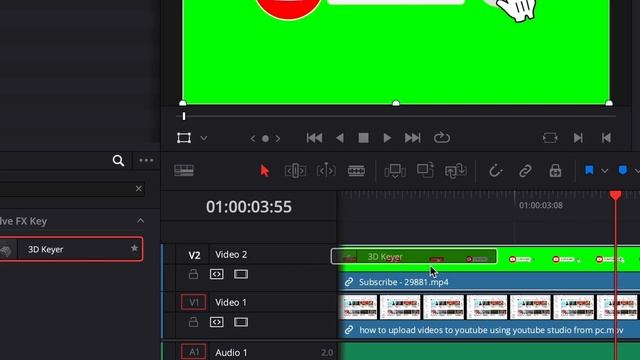Toggle Loop playback
The height and width of the screenshot is (360, 640).
tap(442, 138)
